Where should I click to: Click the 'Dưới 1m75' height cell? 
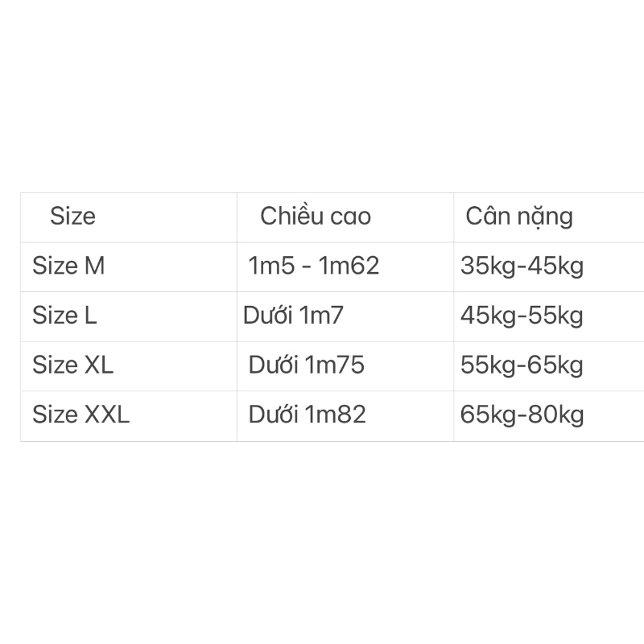point(307,365)
